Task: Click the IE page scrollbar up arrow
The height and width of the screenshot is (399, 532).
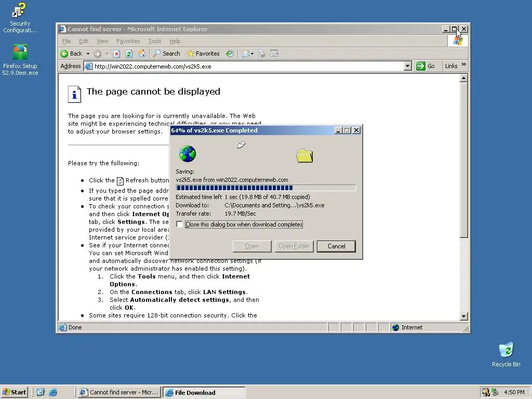Action: [x=464, y=78]
